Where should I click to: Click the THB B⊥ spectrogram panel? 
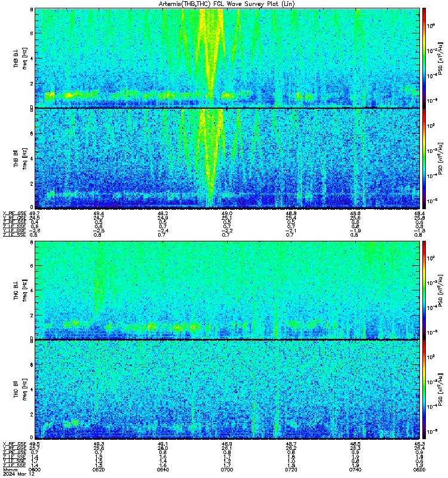227,58
